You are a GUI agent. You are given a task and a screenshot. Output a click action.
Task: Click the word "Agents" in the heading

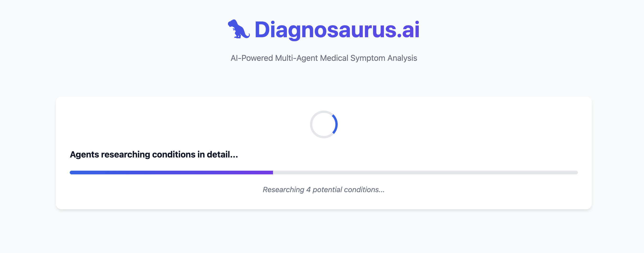point(84,154)
